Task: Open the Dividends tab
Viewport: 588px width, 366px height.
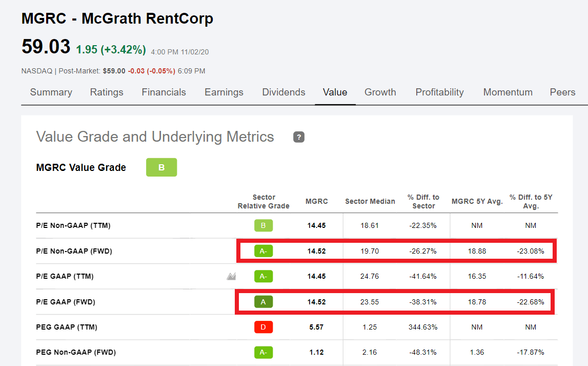Action: (283, 92)
